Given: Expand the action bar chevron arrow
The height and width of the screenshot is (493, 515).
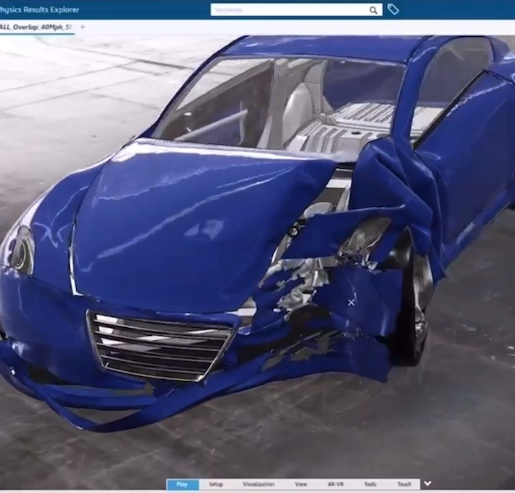Looking at the screenshot, I should click(428, 483).
